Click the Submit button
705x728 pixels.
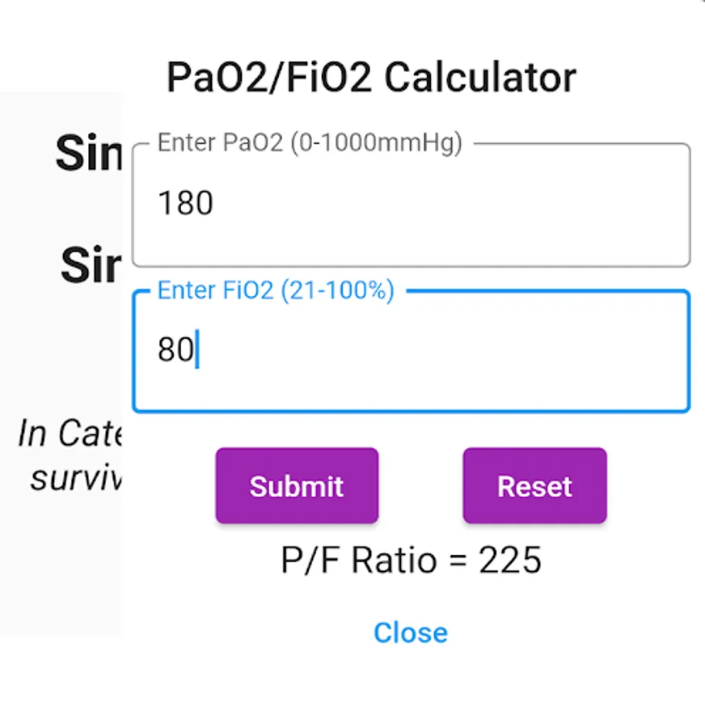297,486
